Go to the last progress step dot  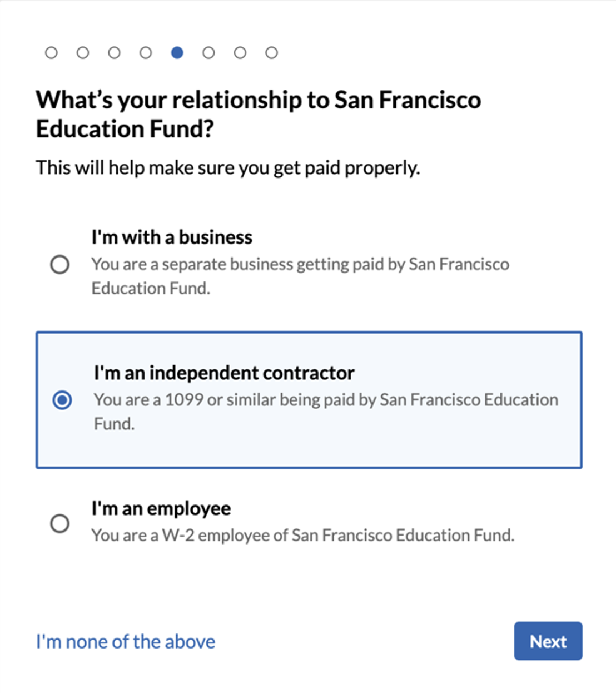click(x=271, y=53)
